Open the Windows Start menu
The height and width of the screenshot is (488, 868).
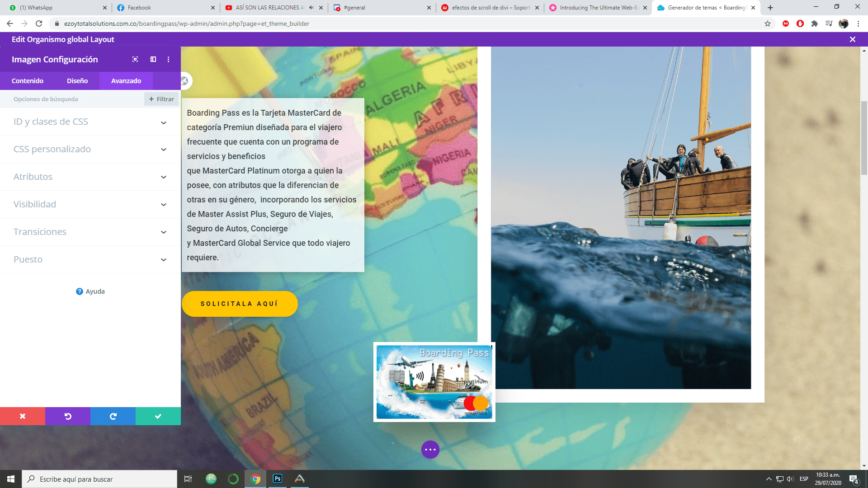tap(11, 479)
